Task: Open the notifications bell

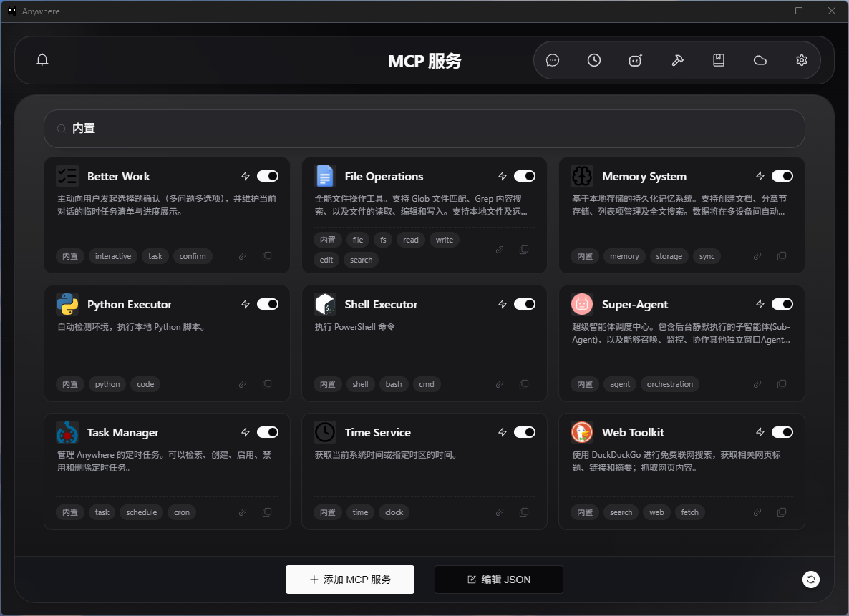Action: (x=42, y=59)
